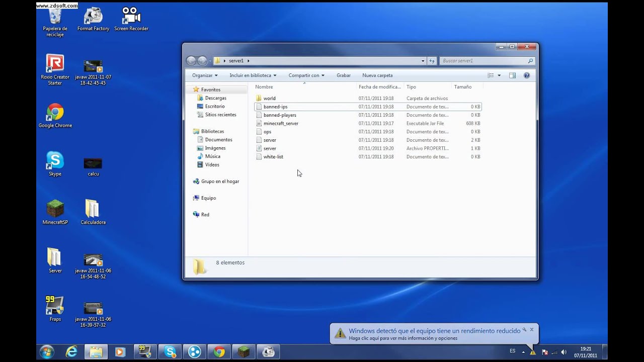Select the Format Factory desktop icon
This screenshot has height=362, width=644.
coord(93,19)
